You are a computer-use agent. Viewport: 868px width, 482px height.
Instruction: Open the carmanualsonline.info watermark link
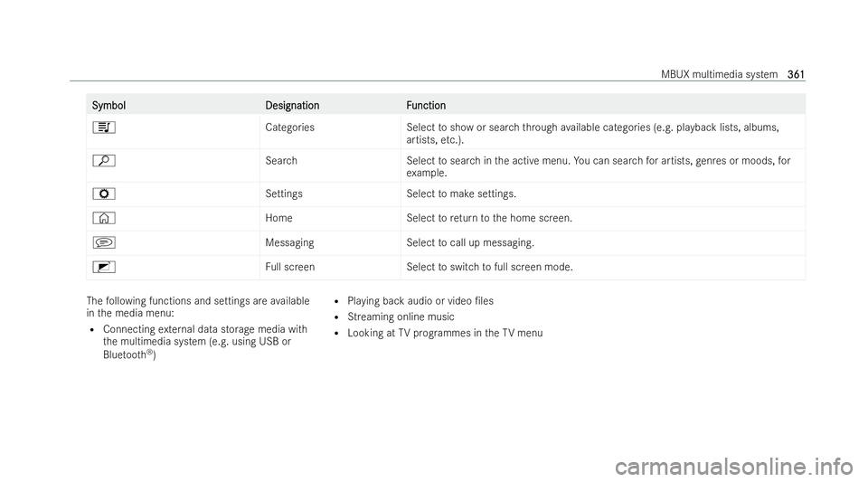click(x=734, y=467)
